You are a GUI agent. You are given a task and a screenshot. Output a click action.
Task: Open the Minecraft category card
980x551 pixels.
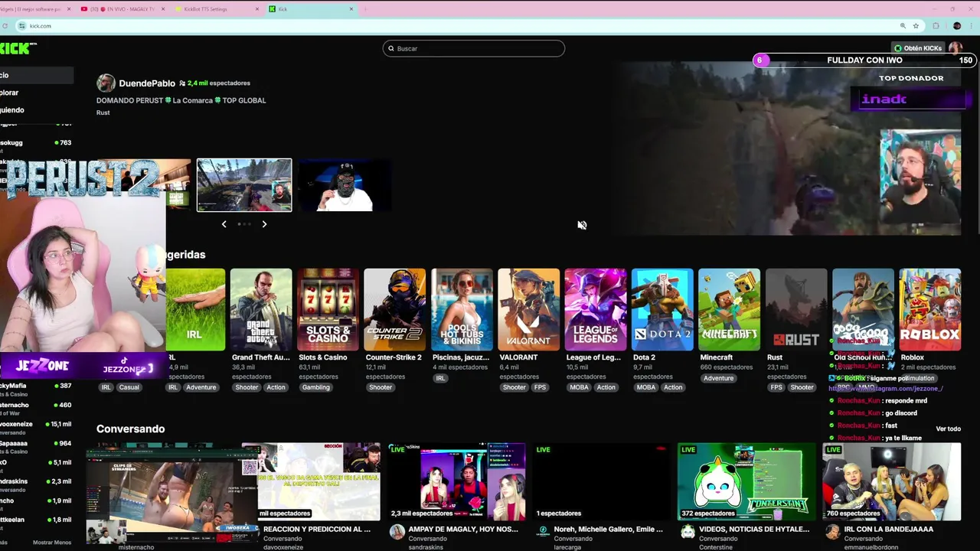coord(729,309)
